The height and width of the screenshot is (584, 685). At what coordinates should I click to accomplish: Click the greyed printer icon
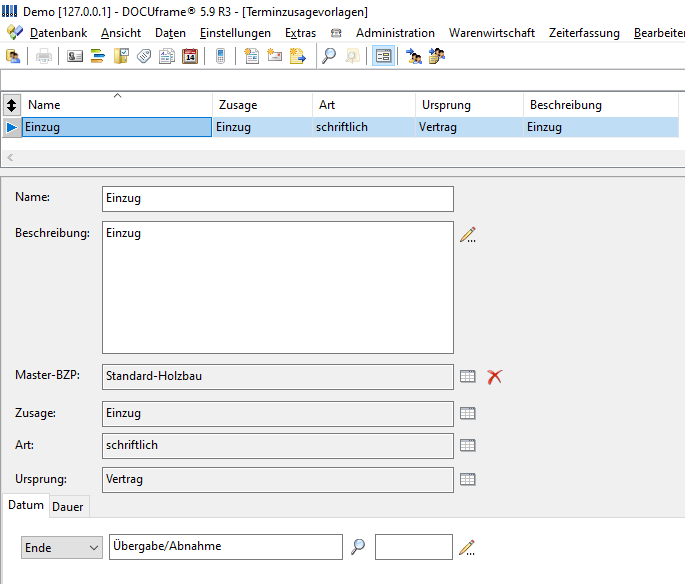click(44, 56)
